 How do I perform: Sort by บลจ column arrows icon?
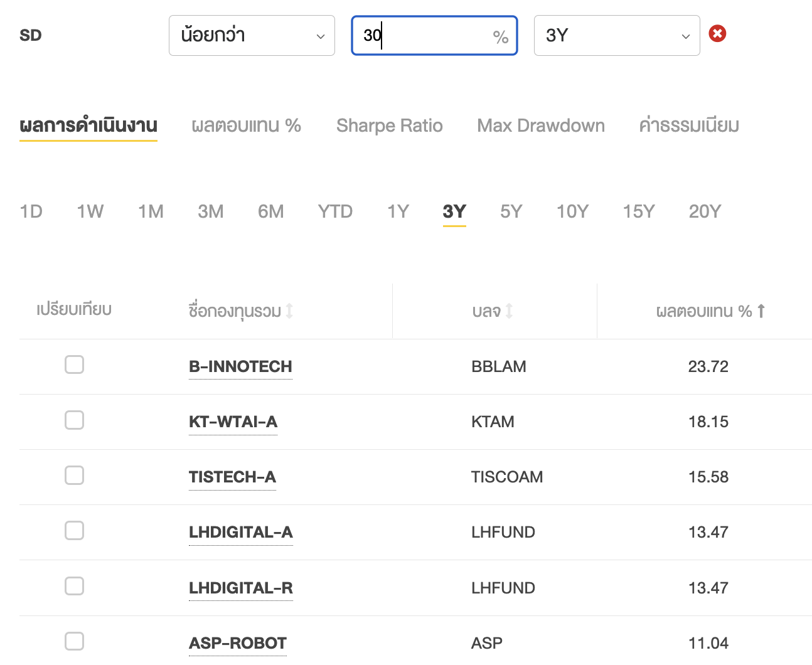[x=509, y=311]
